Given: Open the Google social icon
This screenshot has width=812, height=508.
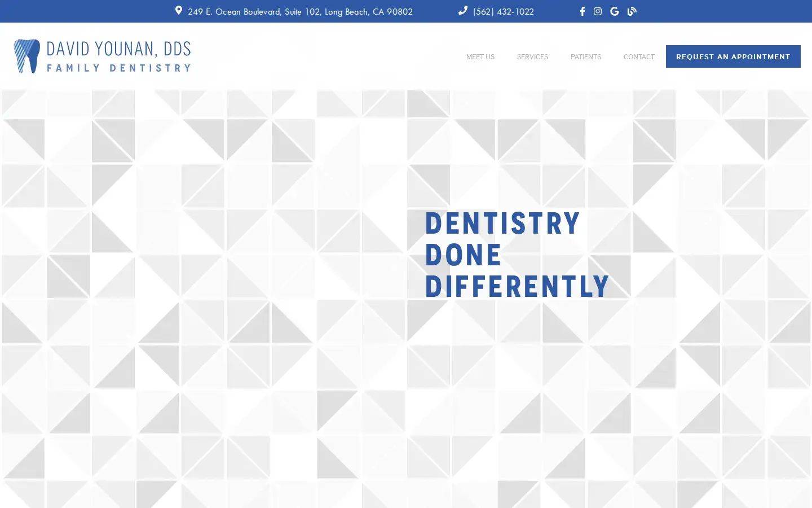Looking at the screenshot, I should click(615, 11).
